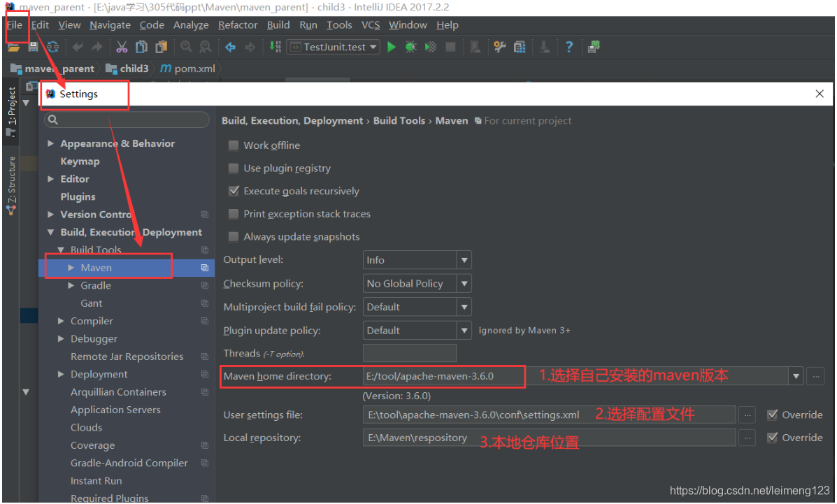
Task: Click the Local repository path field
Action: 550,438
